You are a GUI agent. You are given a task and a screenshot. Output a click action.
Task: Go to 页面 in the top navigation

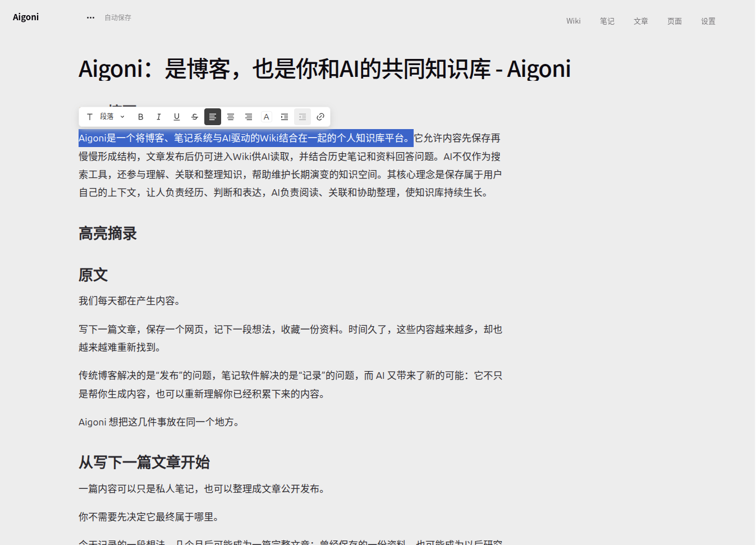coord(675,21)
